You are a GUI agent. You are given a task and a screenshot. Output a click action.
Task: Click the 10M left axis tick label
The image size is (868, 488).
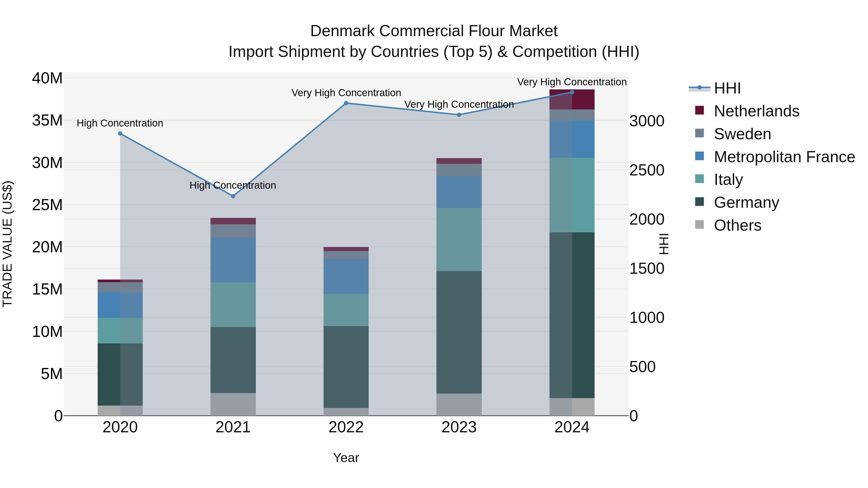point(47,331)
